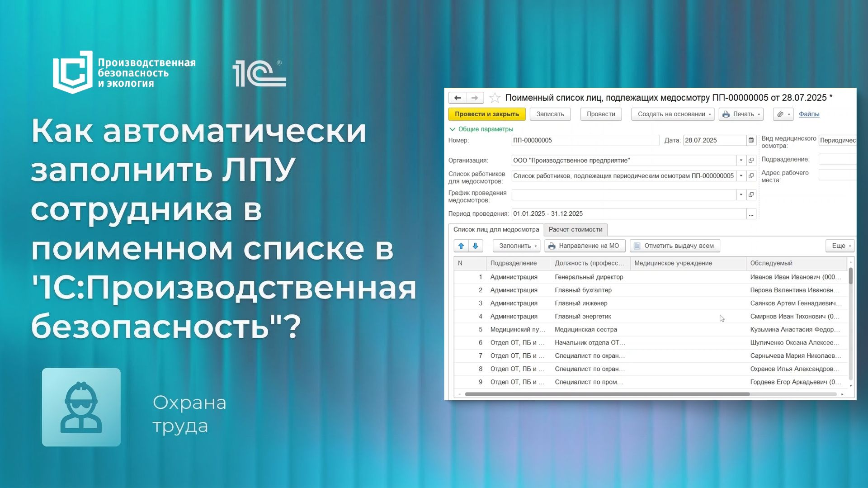Open the График проведения record via open icon
868x488 pixels.
pyautogui.click(x=751, y=194)
